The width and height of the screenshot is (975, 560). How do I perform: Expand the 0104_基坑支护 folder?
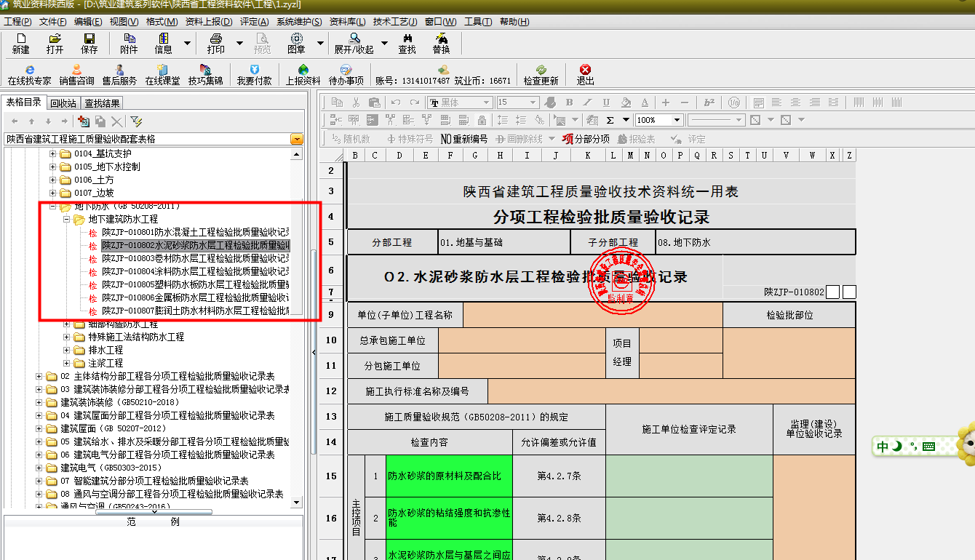tap(52, 153)
